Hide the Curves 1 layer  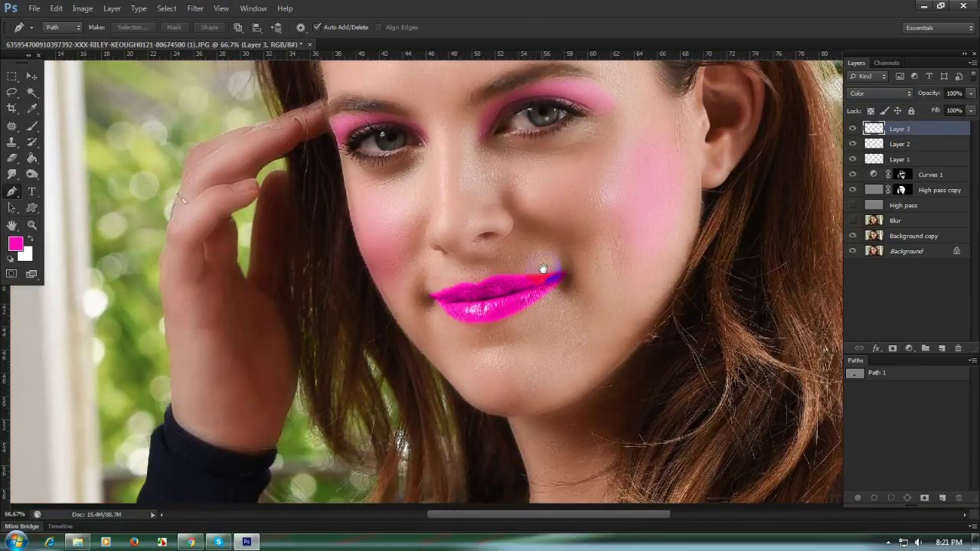coord(853,174)
